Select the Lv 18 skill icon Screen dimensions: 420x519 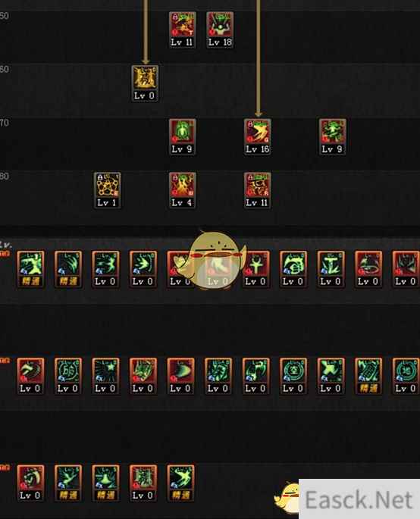click(x=220, y=30)
